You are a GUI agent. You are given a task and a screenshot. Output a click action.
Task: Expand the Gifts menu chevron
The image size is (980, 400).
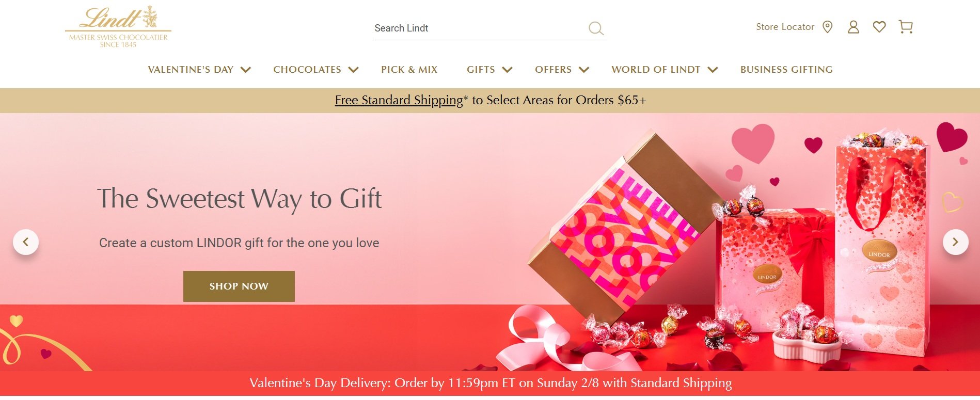click(507, 70)
